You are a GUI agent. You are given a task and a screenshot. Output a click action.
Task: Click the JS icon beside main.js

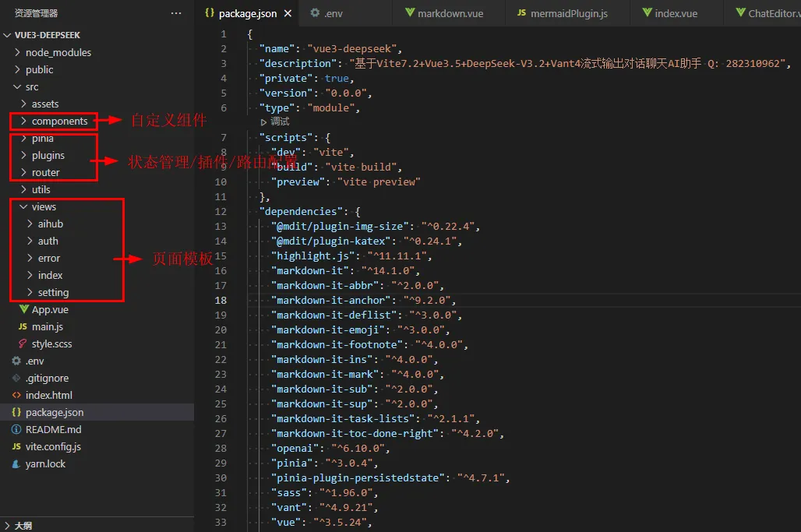point(24,326)
